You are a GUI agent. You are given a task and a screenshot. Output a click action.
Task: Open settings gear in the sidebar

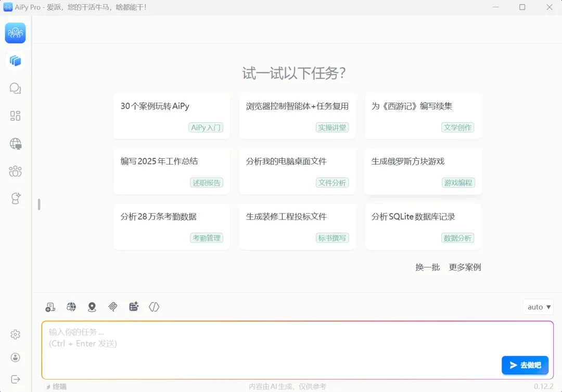click(x=16, y=335)
